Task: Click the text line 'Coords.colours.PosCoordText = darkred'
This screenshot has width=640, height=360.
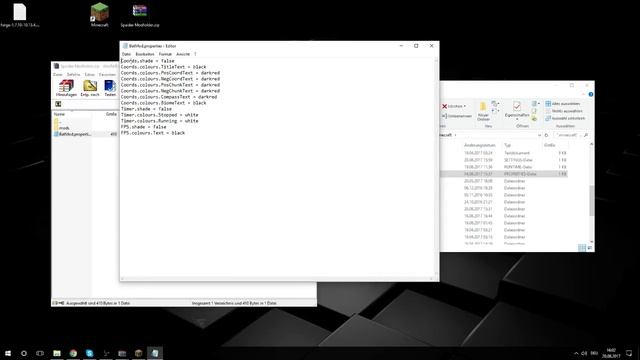Action: 170,73
